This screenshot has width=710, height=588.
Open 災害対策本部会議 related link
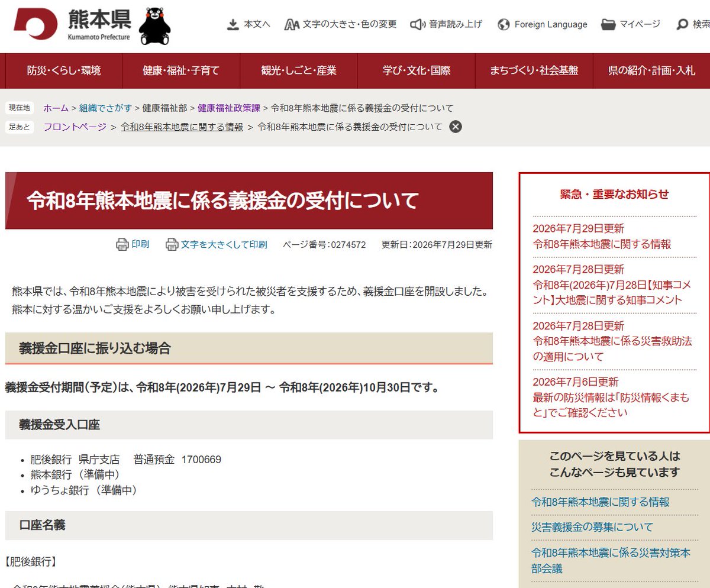[x=611, y=561]
